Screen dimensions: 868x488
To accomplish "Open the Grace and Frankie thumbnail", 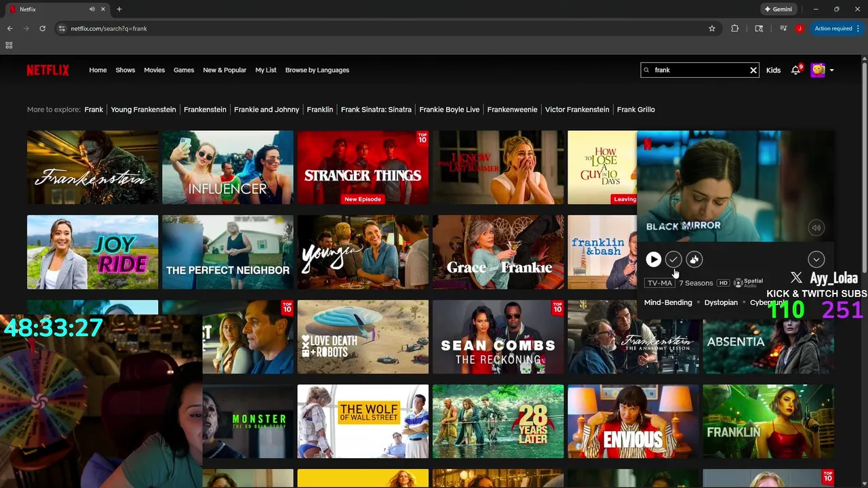I will coord(498,252).
